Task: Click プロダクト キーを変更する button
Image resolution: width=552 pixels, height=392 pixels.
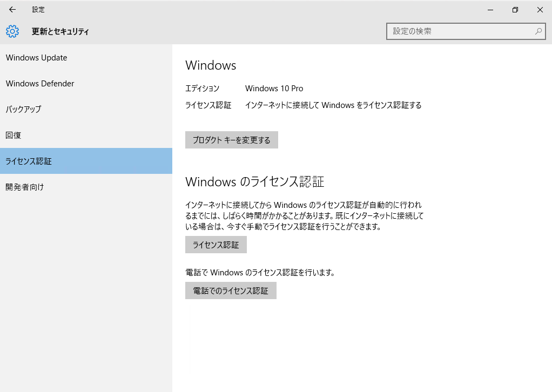Action: 232,140
